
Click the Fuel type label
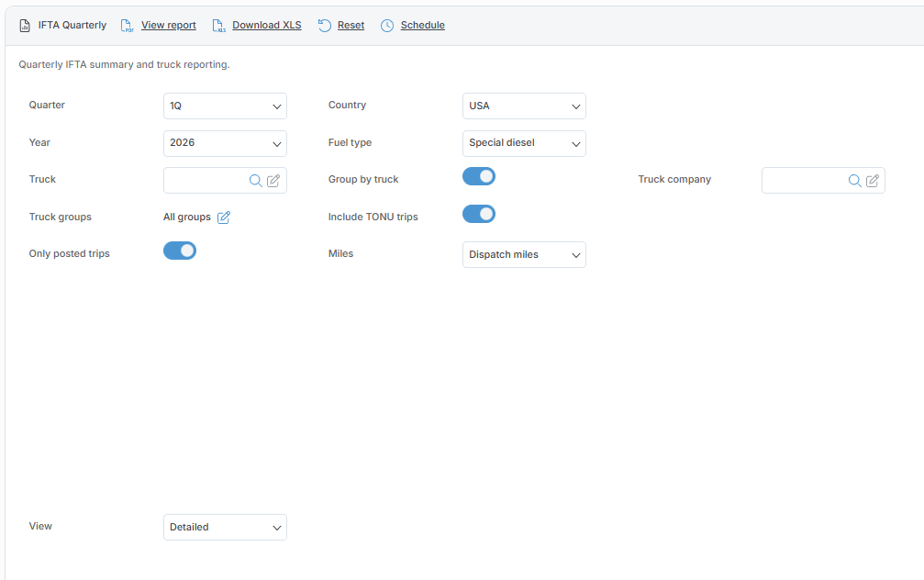(x=350, y=142)
